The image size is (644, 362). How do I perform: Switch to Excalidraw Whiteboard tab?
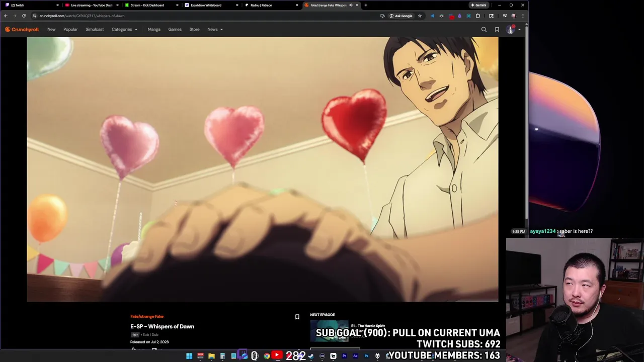pos(211,5)
